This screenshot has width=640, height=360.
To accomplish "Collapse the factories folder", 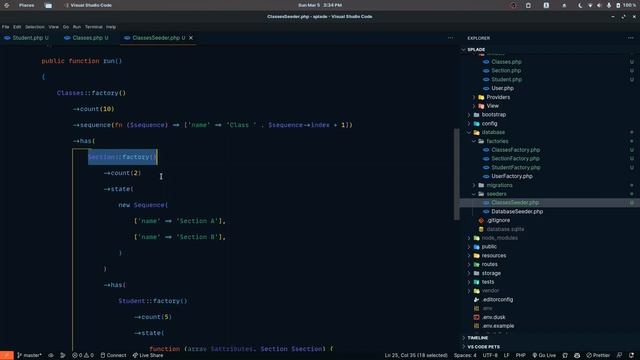I will pos(497,141).
